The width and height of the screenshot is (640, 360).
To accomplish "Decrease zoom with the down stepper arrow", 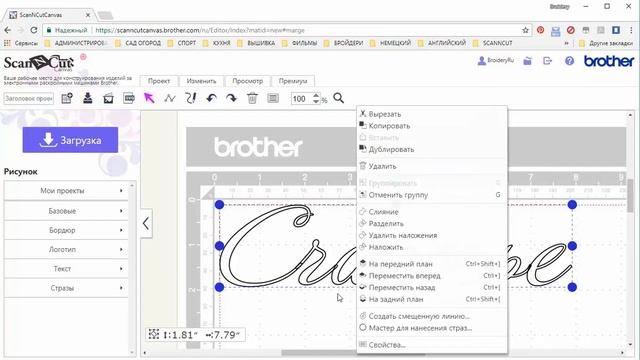I will tap(316, 101).
